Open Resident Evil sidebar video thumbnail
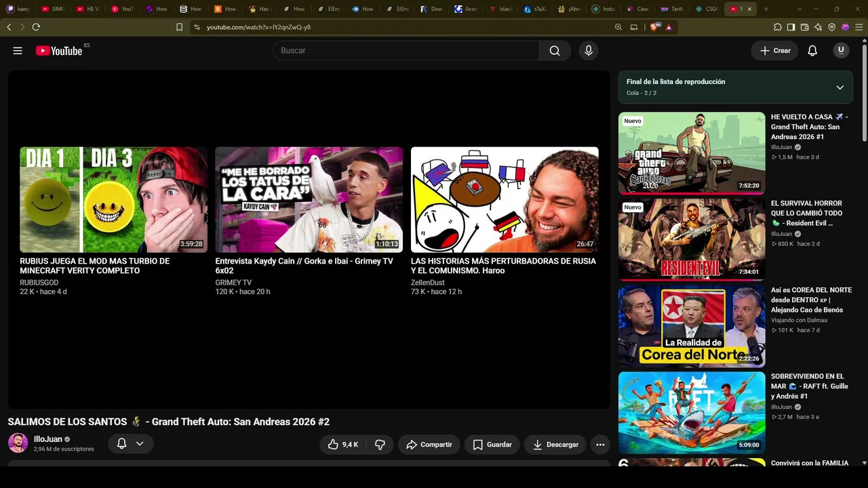The height and width of the screenshot is (488, 868). pos(692,239)
